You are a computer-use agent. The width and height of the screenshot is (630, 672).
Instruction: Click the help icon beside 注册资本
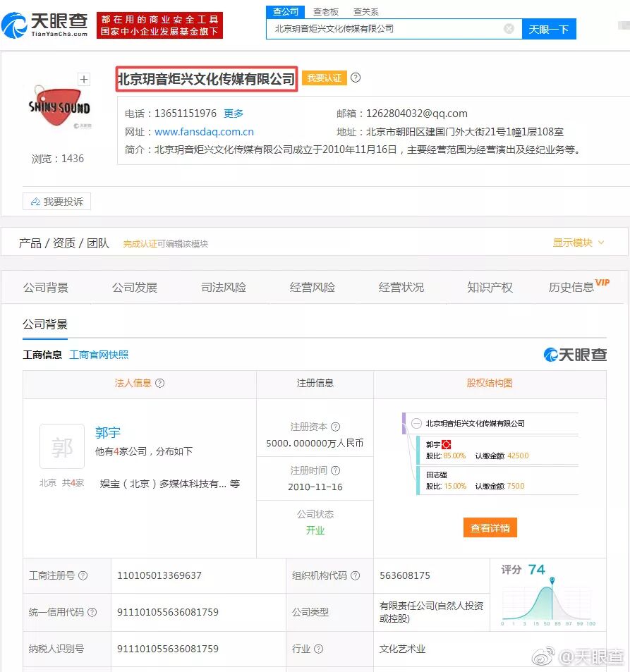point(336,427)
